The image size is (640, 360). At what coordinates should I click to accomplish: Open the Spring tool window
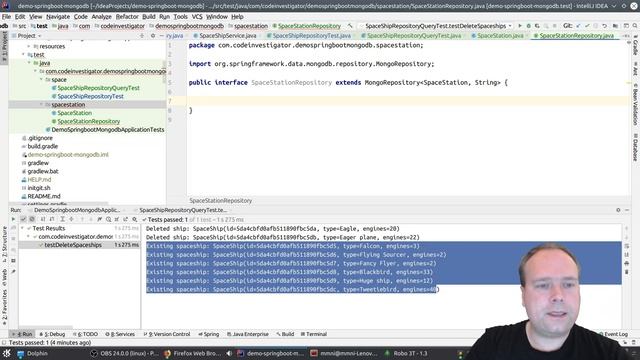pos(209,334)
